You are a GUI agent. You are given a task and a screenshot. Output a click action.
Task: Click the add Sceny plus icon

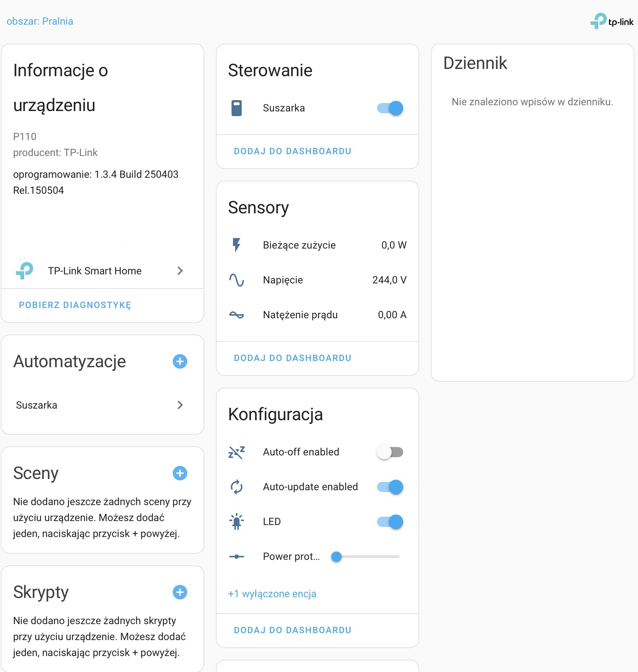pyautogui.click(x=180, y=473)
